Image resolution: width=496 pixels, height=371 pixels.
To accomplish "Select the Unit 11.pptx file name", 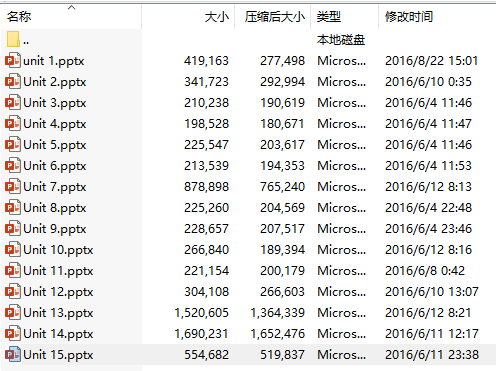I will [58, 271].
